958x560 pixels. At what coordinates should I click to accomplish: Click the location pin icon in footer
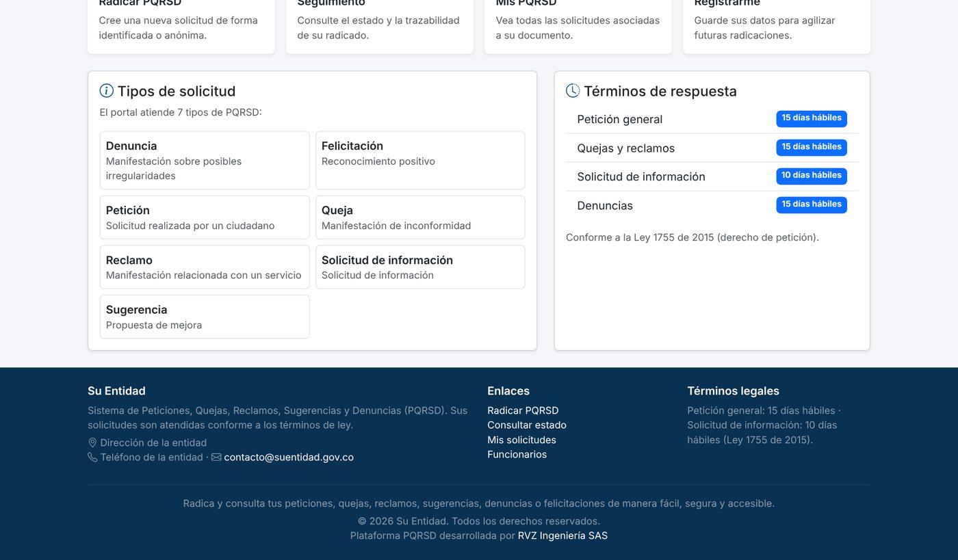pyautogui.click(x=92, y=443)
